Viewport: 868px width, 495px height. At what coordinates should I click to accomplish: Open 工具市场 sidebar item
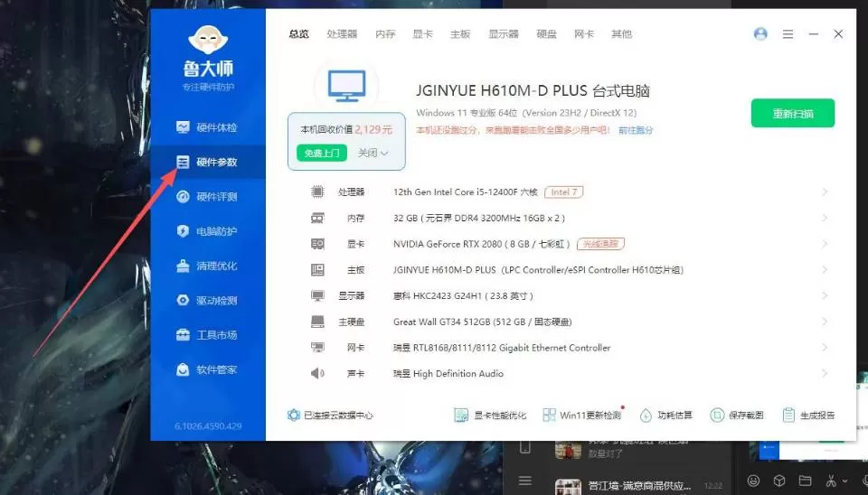pyautogui.click(x=207, y=335)
